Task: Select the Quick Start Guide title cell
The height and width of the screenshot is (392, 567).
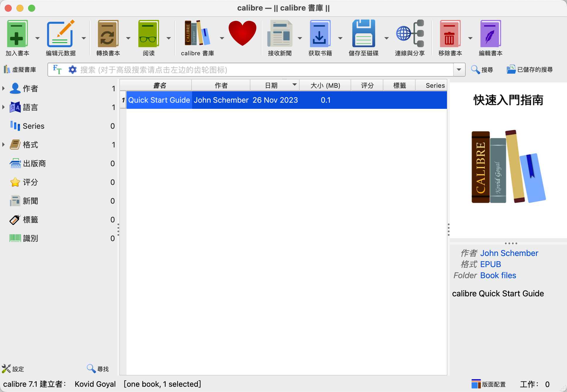Action: tap(159, 100)
